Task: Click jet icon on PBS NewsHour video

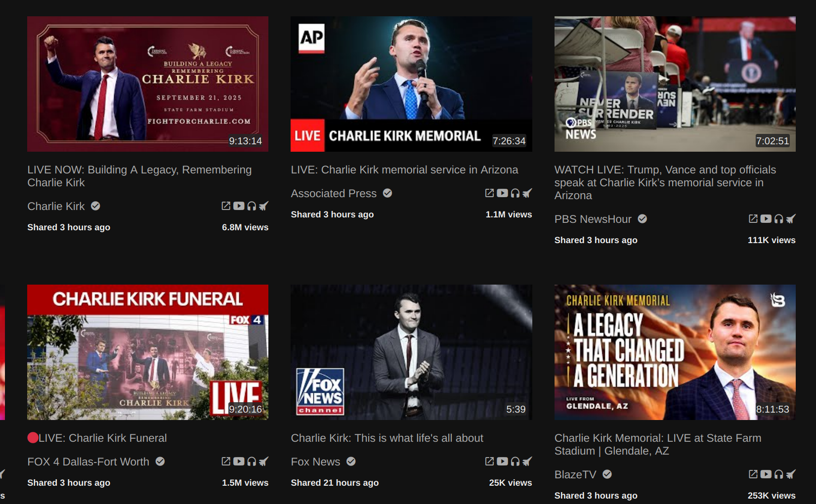Action: pos(791,219)
